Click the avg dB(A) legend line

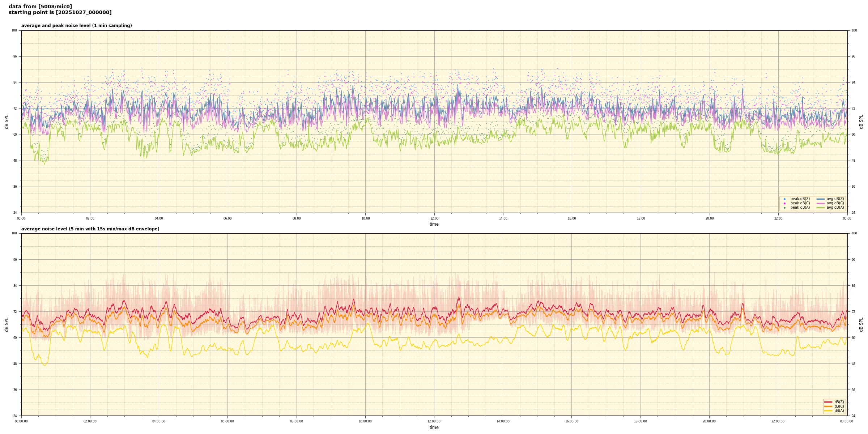click(821, 208)
